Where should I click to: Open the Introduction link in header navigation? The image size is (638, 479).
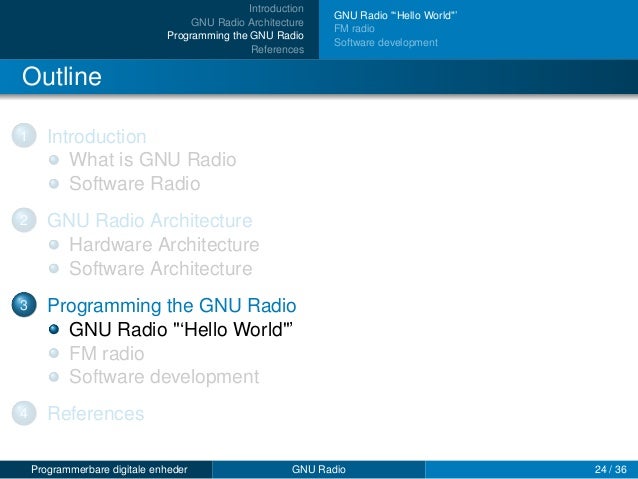pyautogui.click(x=276, y=9)
